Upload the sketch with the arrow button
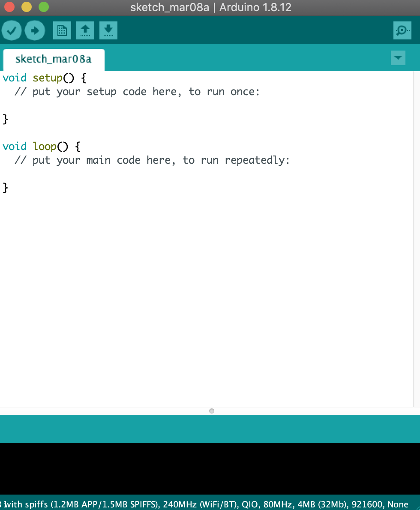 point(34,30)
